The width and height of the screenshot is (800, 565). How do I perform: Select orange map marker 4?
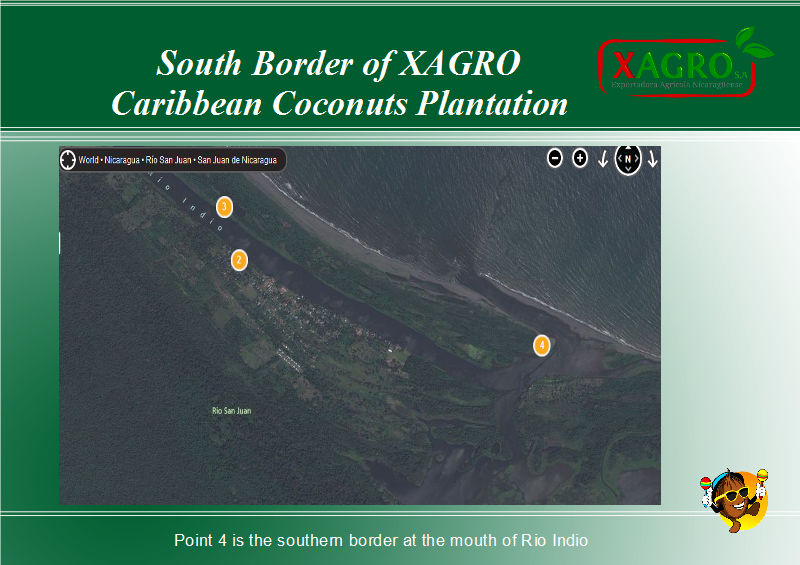[x=542, y=346]
